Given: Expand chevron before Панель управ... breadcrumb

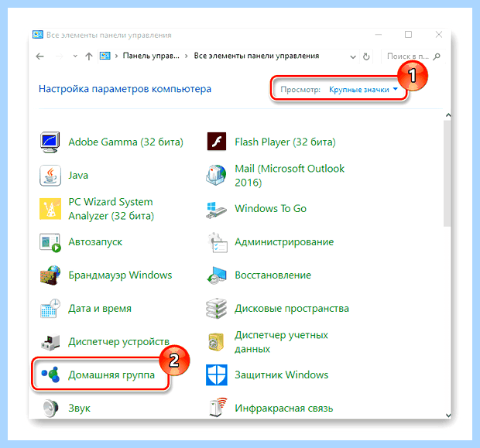Looking at the screenshot, I should [116, 56].
